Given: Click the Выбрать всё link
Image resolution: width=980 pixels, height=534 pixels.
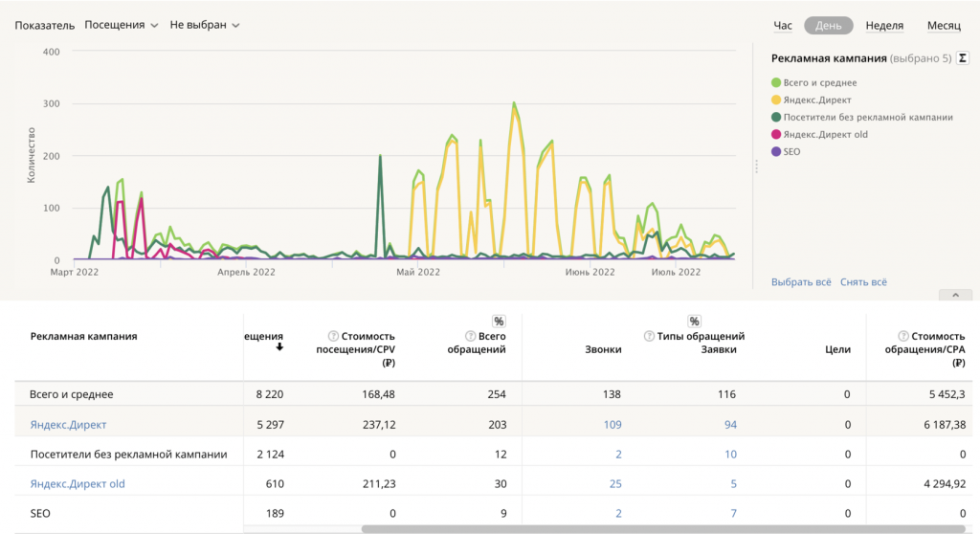Looking at the screenshot, I should [x=801, y=282].
